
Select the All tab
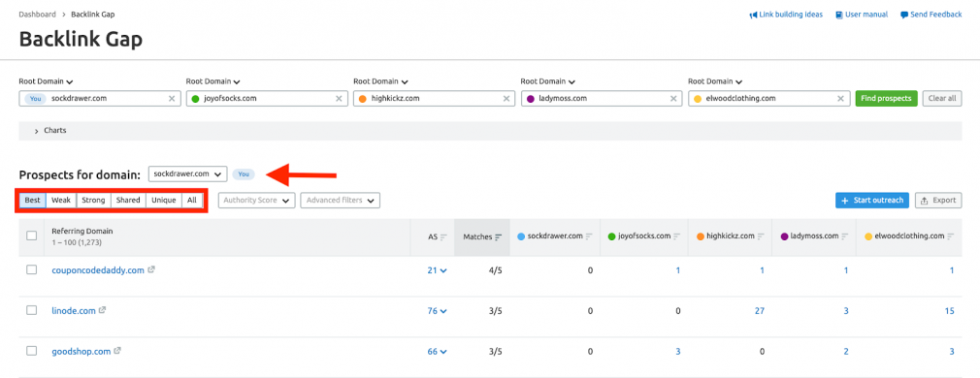[x=192, y=201]
